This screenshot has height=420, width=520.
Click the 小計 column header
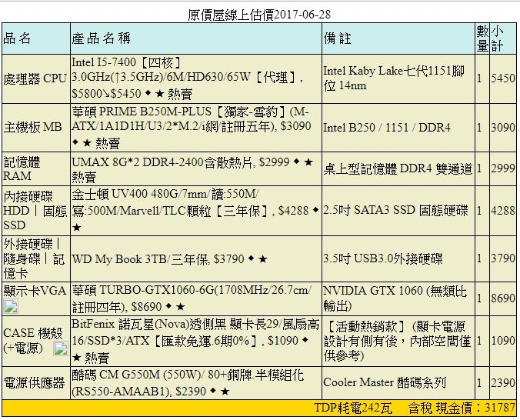click(497, 38)
